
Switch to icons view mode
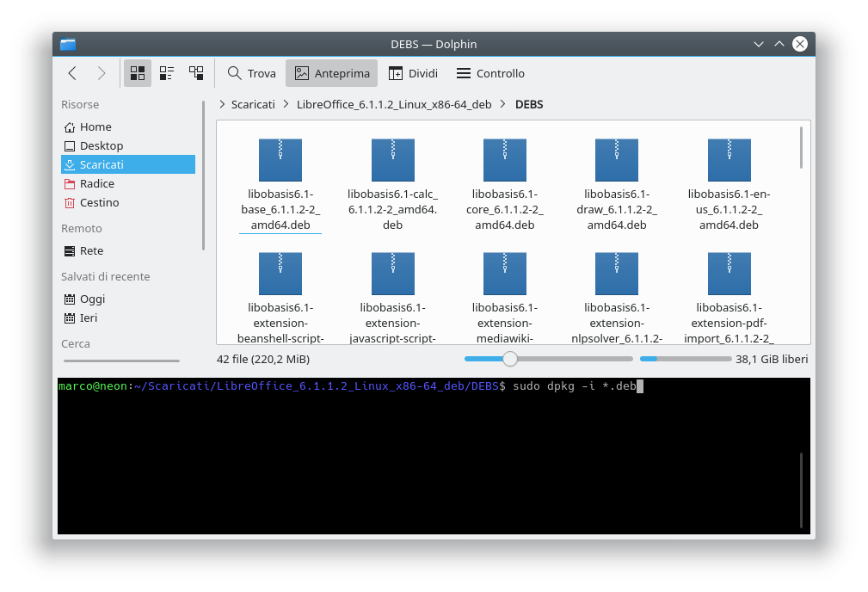coord(138,73)
